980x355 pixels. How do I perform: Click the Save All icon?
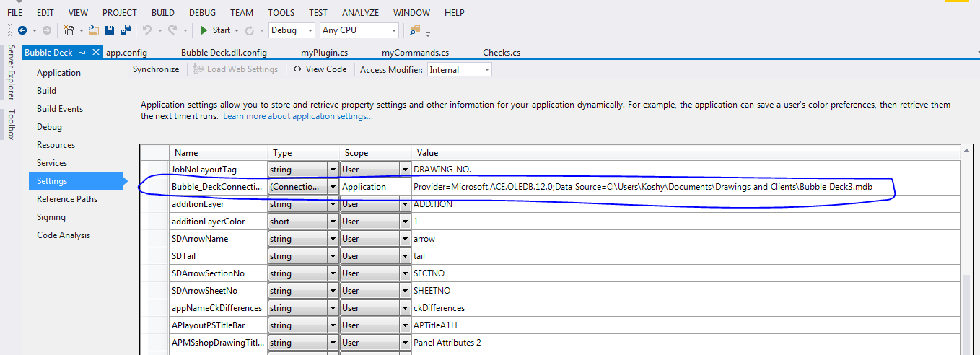point(125,30)
